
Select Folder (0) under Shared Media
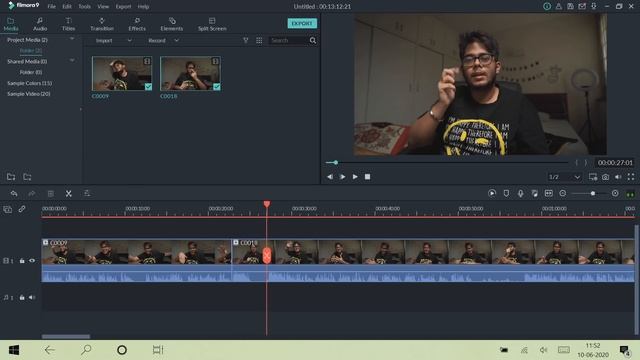coord(31,72)
